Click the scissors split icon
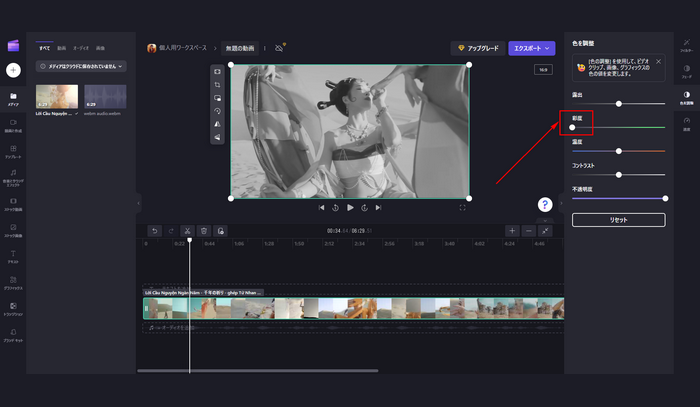This screenshot has height=407, width=700. point(187,230)
